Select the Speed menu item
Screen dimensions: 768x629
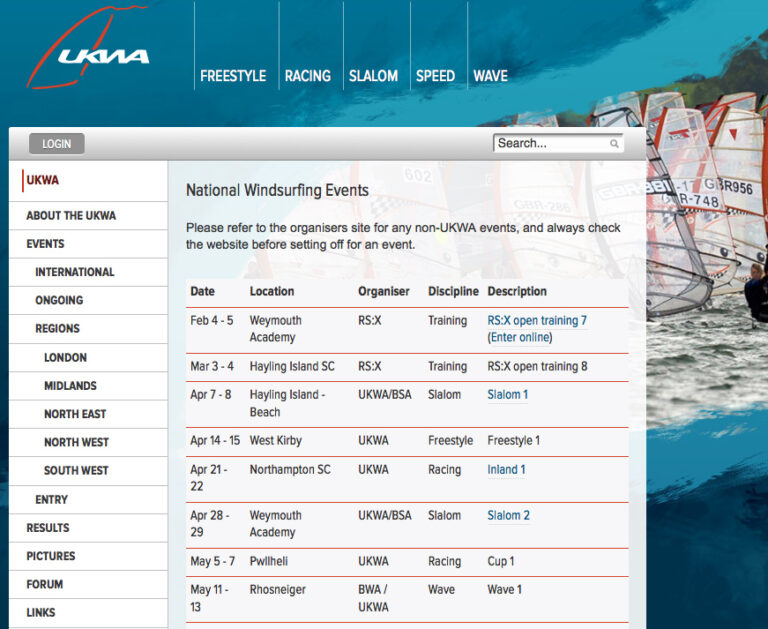[x=435, y=76]
